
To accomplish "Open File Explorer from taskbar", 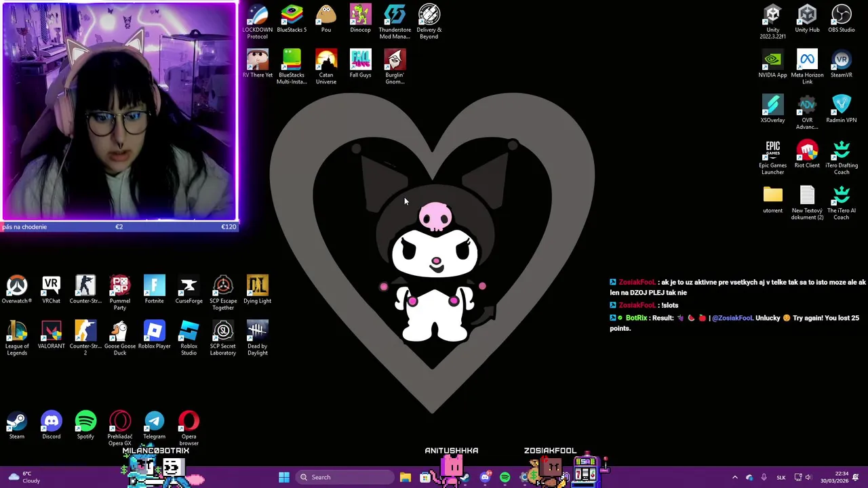I will (405, 477).
